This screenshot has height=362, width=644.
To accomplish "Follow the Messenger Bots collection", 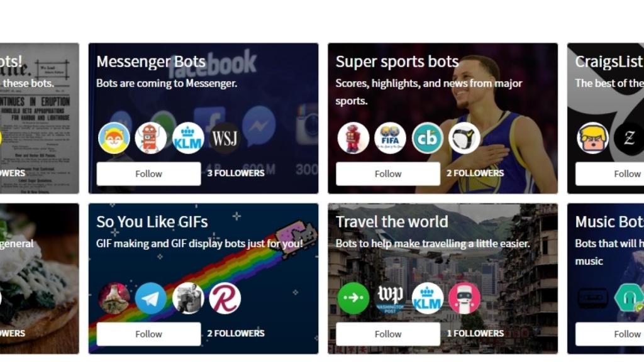I will pyautogui.click(x=148, y=173).
